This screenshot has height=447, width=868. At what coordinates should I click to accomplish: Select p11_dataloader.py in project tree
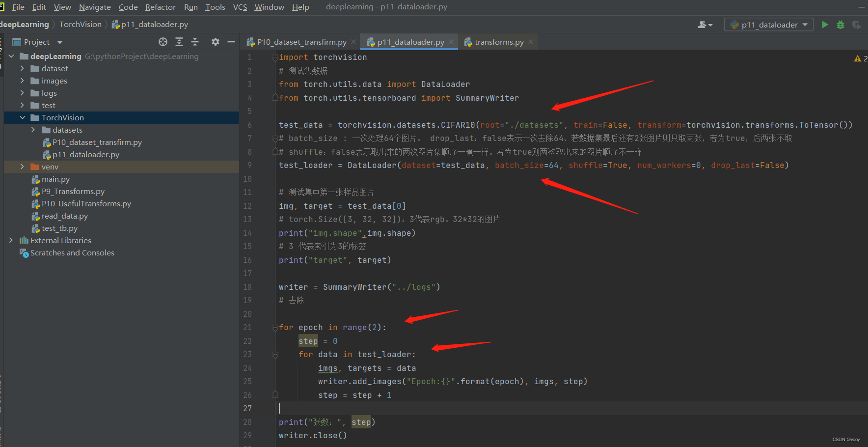[85, 155]
